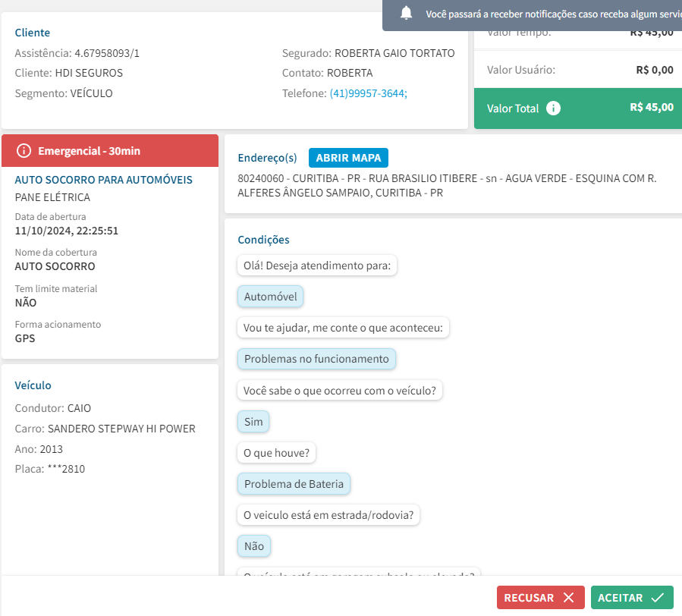Select the Não answer bubble
Screen dimensions: 682x616
pyautogui.click(x=254, y=545)
